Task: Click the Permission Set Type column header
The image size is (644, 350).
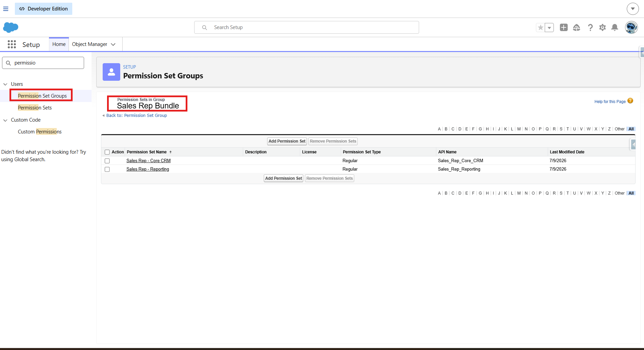Action: (362, 152)
